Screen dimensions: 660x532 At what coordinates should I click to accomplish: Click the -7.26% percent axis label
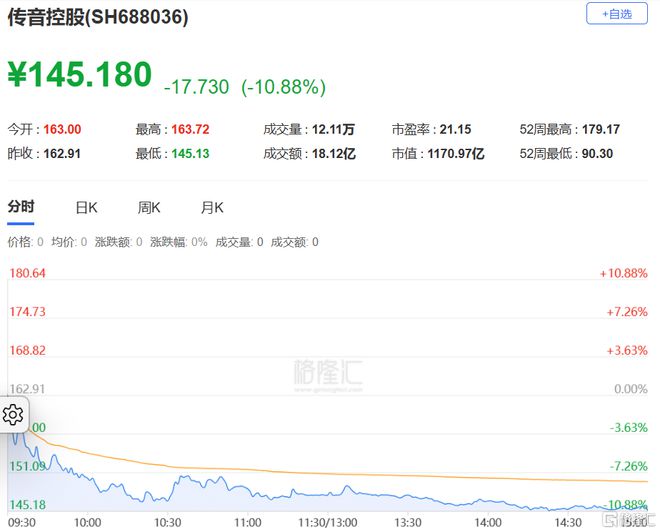point(629,466)
